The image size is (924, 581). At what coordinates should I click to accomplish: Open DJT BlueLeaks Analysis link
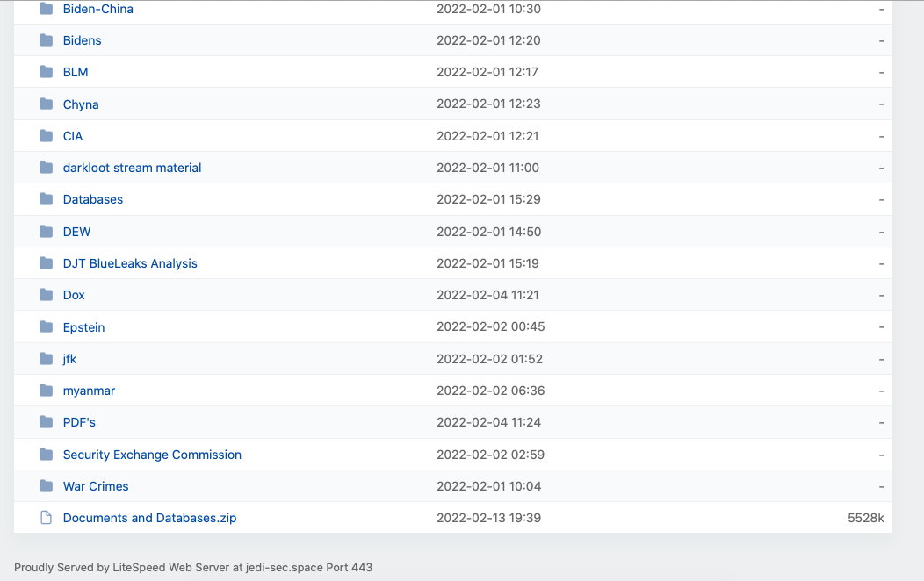coord(130,263)
